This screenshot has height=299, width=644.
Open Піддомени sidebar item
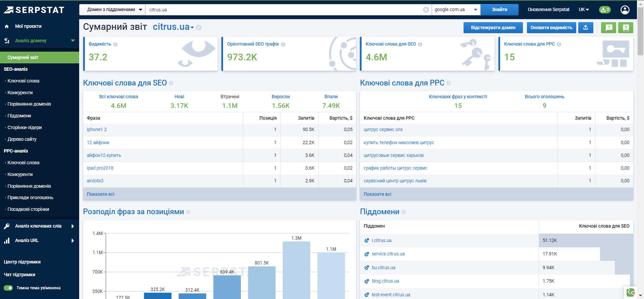(x=19, y=116)
